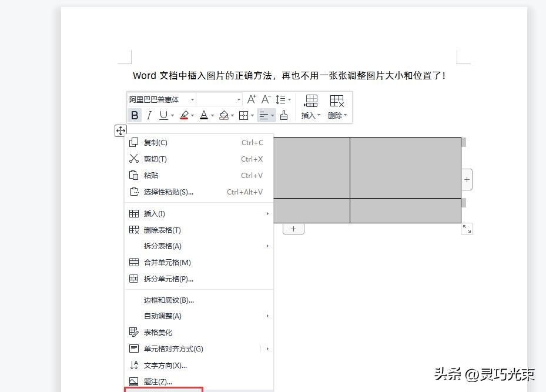
Task: Toggle underline formatting
Action: (x=162, y=115)
